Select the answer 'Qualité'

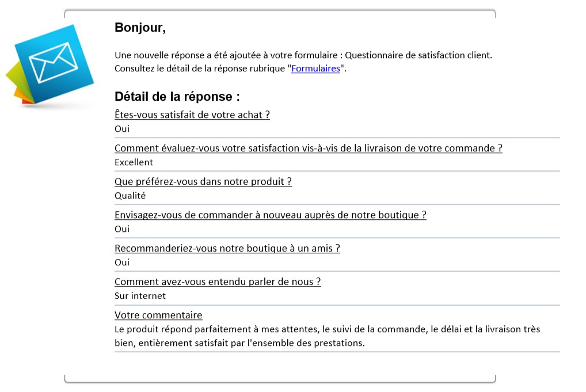(x=130, y=196)
